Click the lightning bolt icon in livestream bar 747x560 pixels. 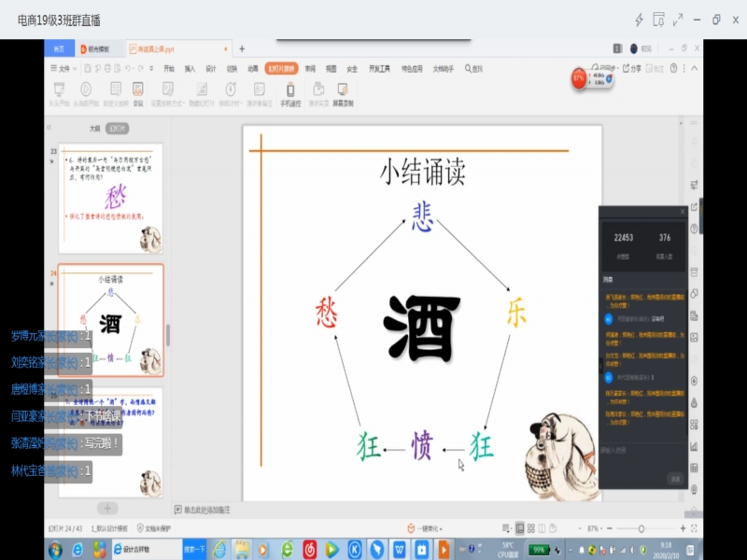pos(640,20)
